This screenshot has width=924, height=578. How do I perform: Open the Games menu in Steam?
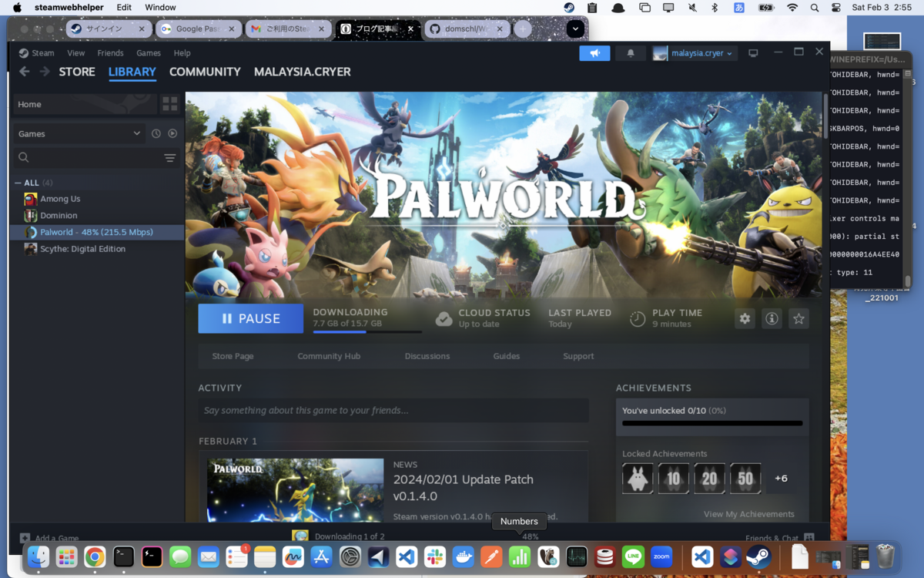[x=149, y=53]
